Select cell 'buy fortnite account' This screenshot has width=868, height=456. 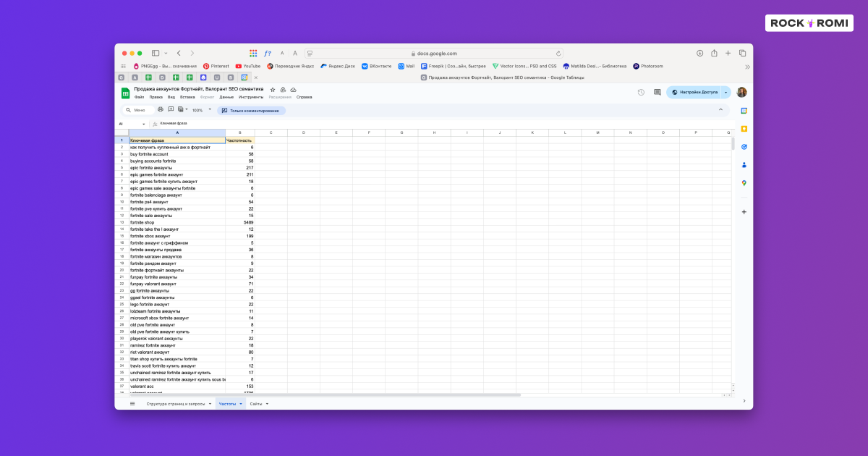coord(177,154)
